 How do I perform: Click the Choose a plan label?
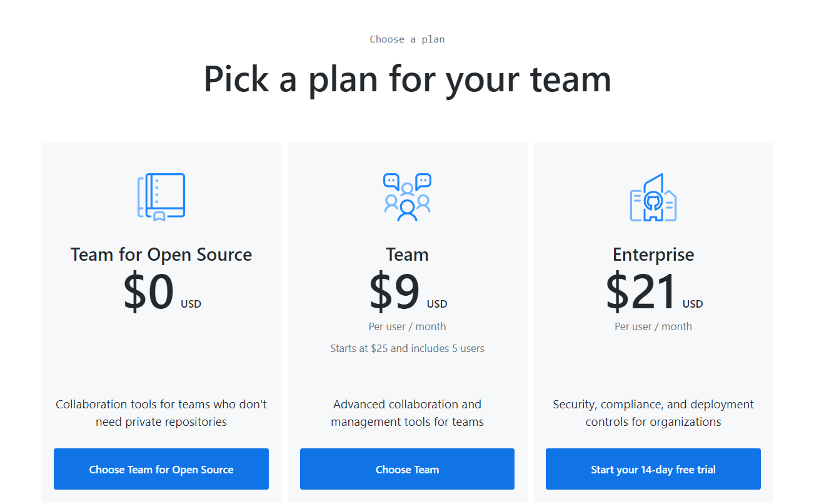407,39
